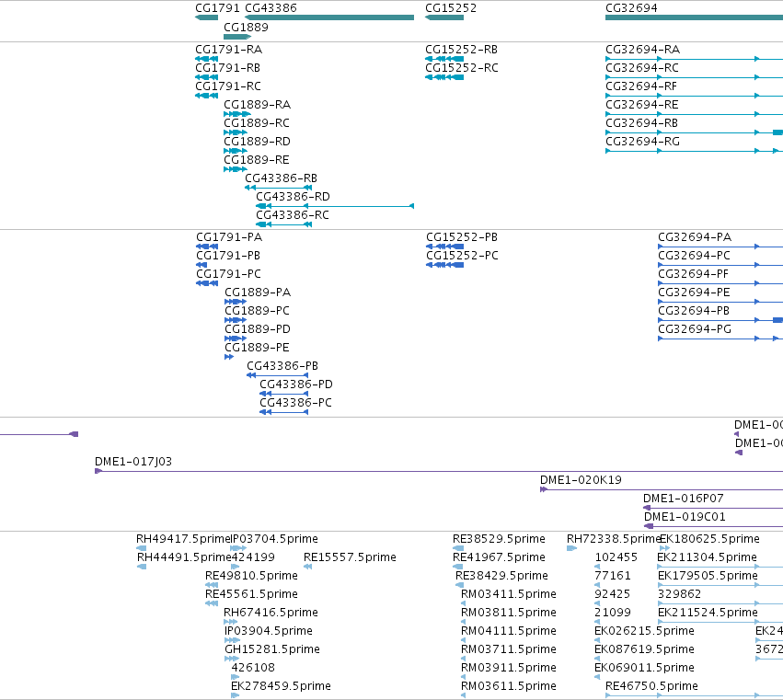Open protein CG15252-PB
The image size is (783, 700).
pos(462,237)
